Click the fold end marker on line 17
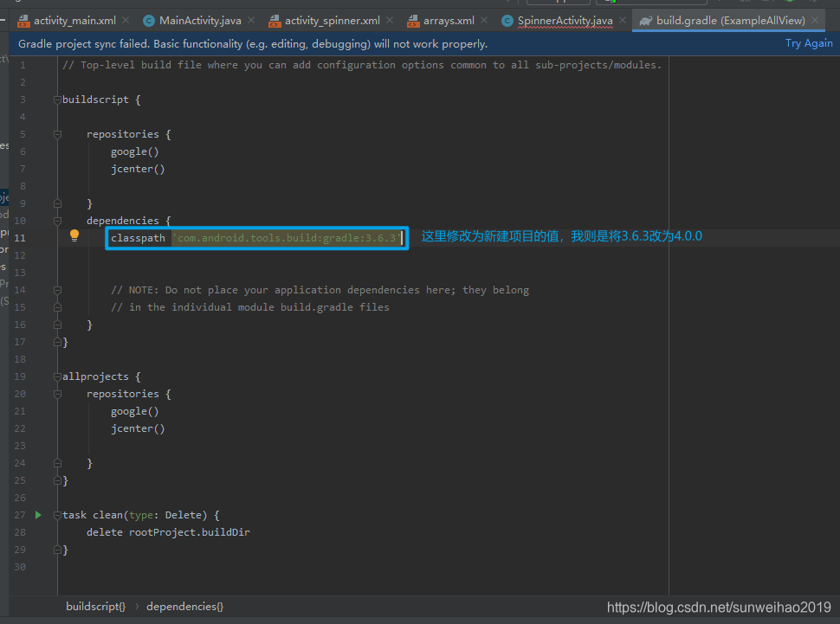Screen dimensions: 840x624 tap(57, 342)
